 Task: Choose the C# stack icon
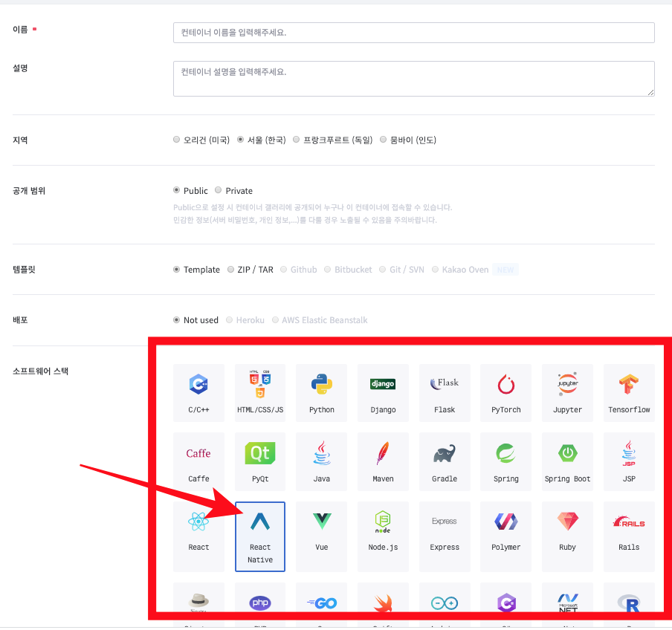click(505, 603)
